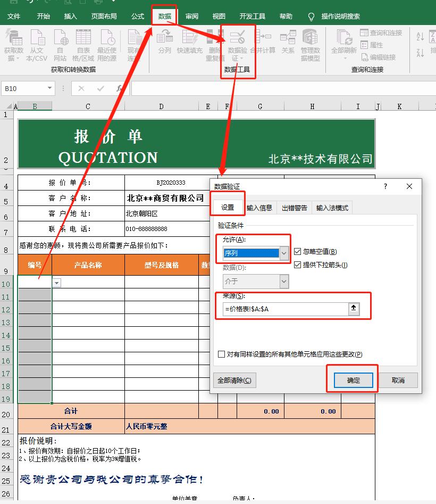Screen dimensions: 436x504
Task: Check apply changes to all similar cells
Action: (220, 354)
